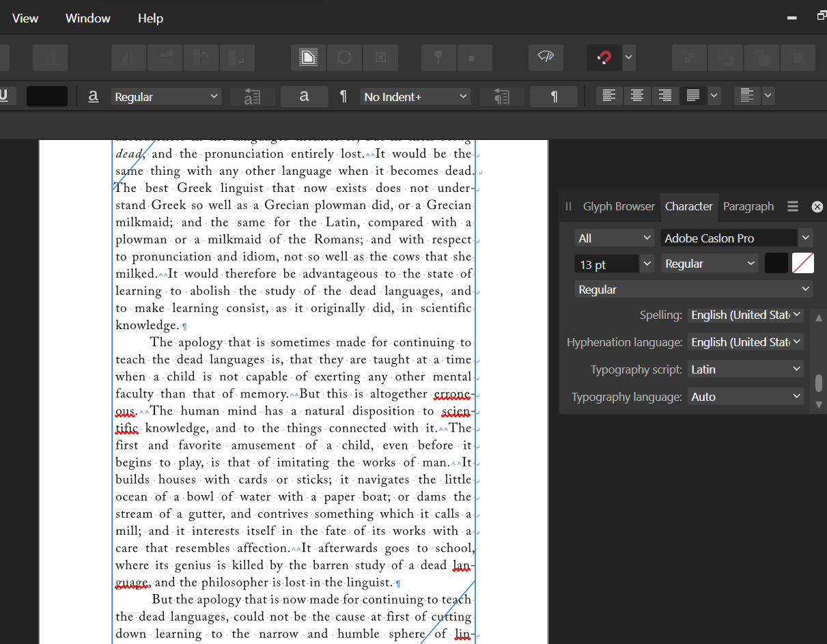Click the Rotate Clockwise toolbar icon
The height and width of the screenshot is (644, 827).
click(238, 58)
